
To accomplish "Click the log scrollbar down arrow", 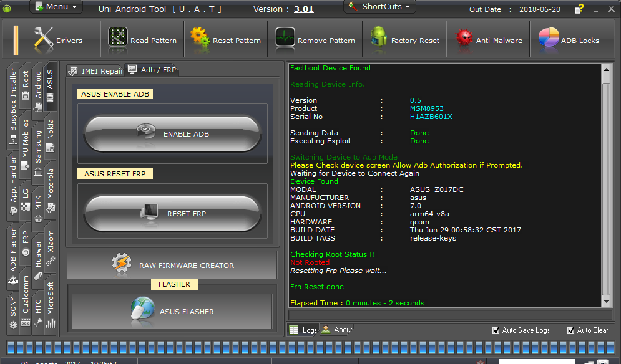I will [606, 302].
